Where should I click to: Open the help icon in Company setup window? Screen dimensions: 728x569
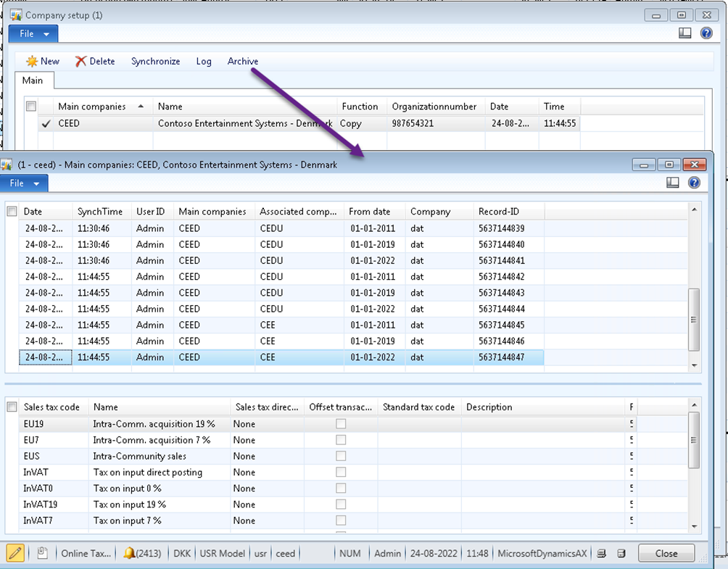[706, 33]
